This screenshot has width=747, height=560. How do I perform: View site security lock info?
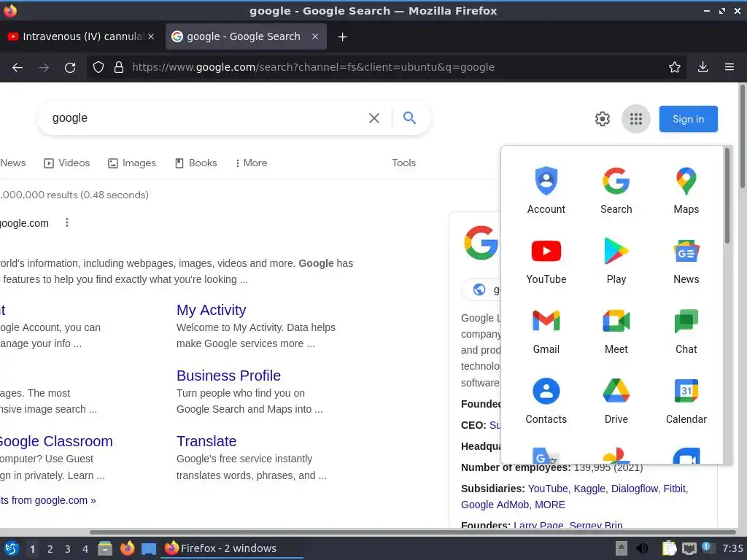click(x=119, y=67)
